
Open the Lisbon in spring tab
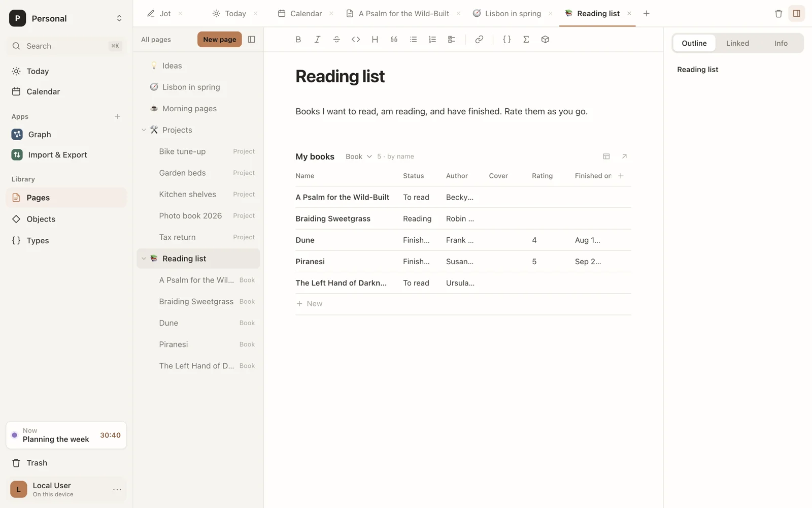(513, 14)
